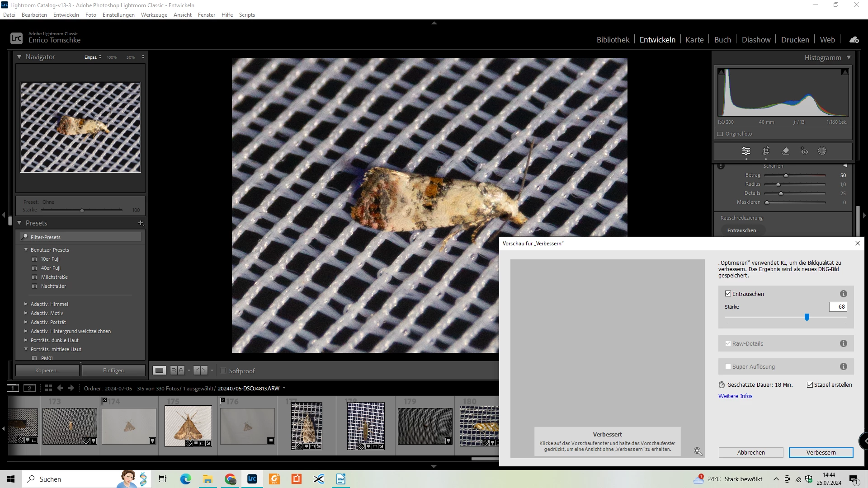Image resolution: width=868 pixels, height=488 pixels.
Task: Toggle the Stapel erstellen checkbox
Action: [x=810, y=385]
